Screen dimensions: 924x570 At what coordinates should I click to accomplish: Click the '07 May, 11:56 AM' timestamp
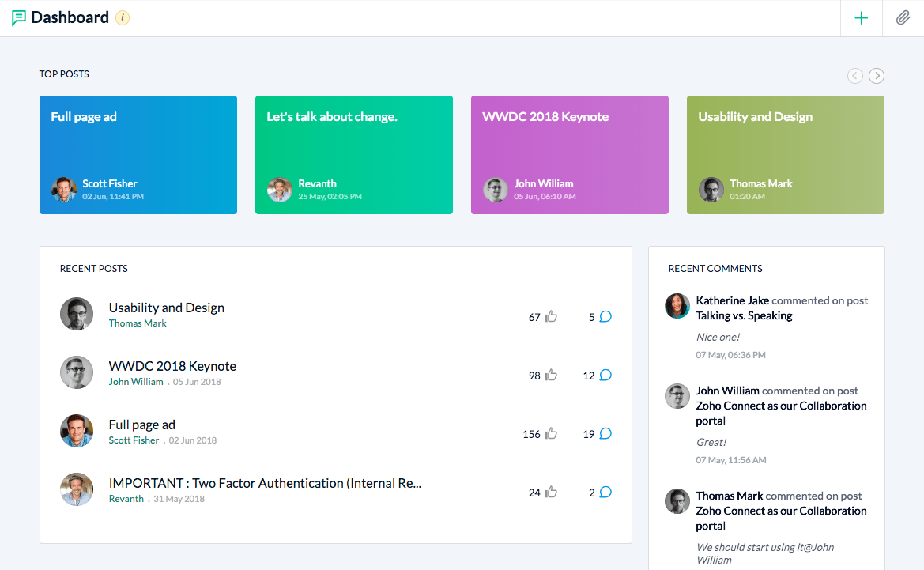coord(730,460)
